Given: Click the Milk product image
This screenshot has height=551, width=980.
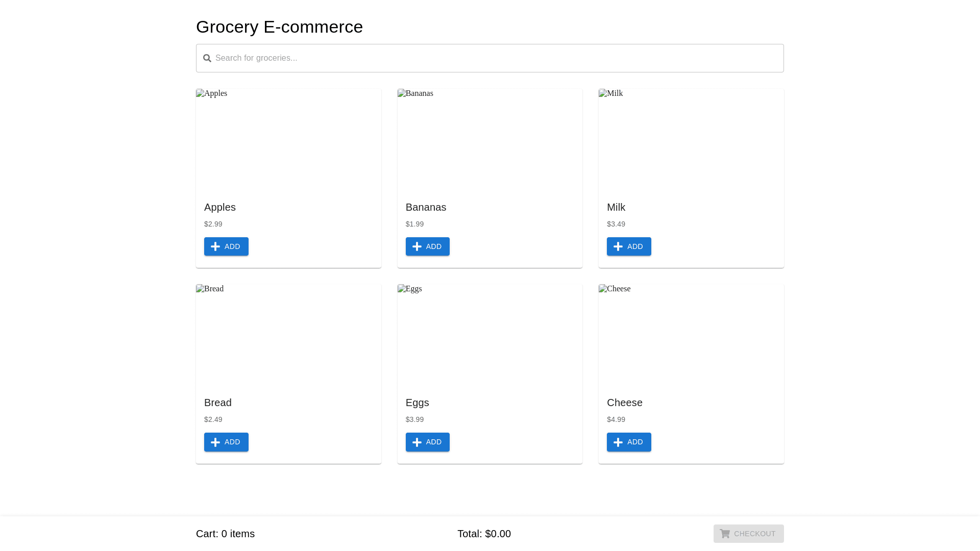Looking at the screenshot, I should click(691, 140).
